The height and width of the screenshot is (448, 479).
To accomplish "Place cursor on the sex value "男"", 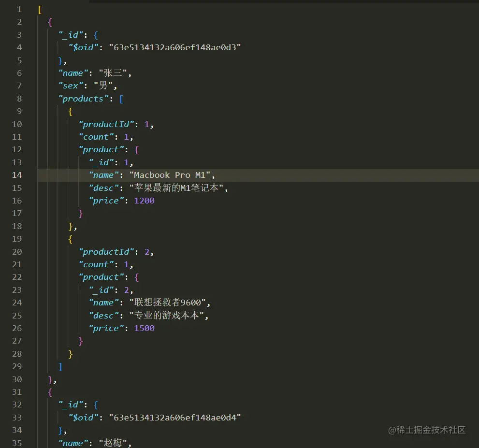I will (x=103, y=86).
